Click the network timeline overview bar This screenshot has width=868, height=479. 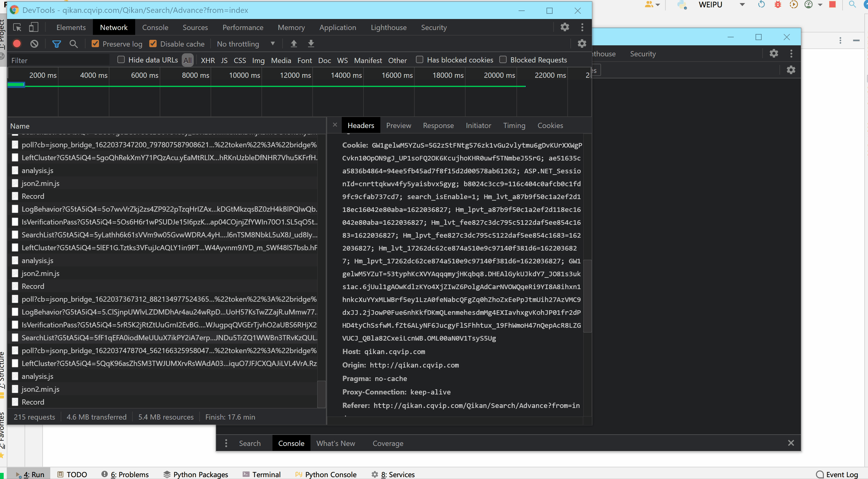pyautogui.click(x=270, y=86)
